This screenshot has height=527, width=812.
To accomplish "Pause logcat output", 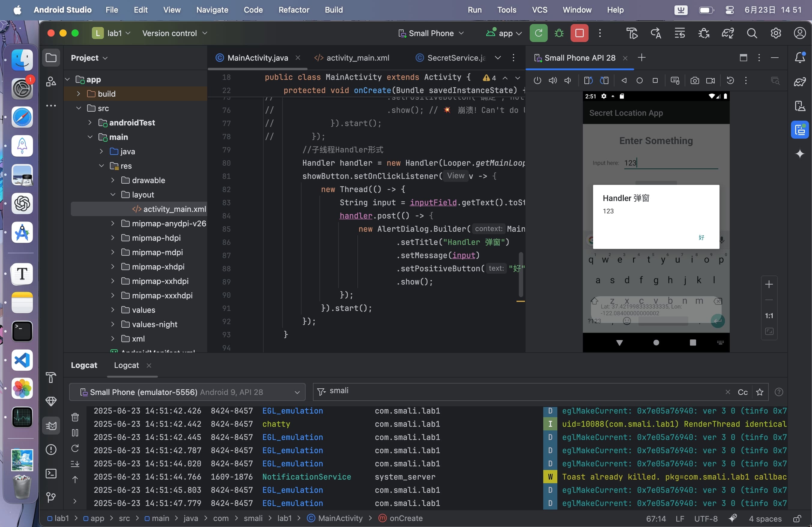I will [75, 433].
